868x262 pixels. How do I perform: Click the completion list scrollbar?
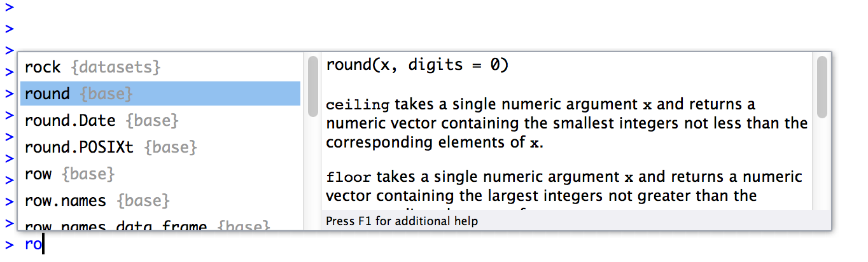tap(312, 86)
